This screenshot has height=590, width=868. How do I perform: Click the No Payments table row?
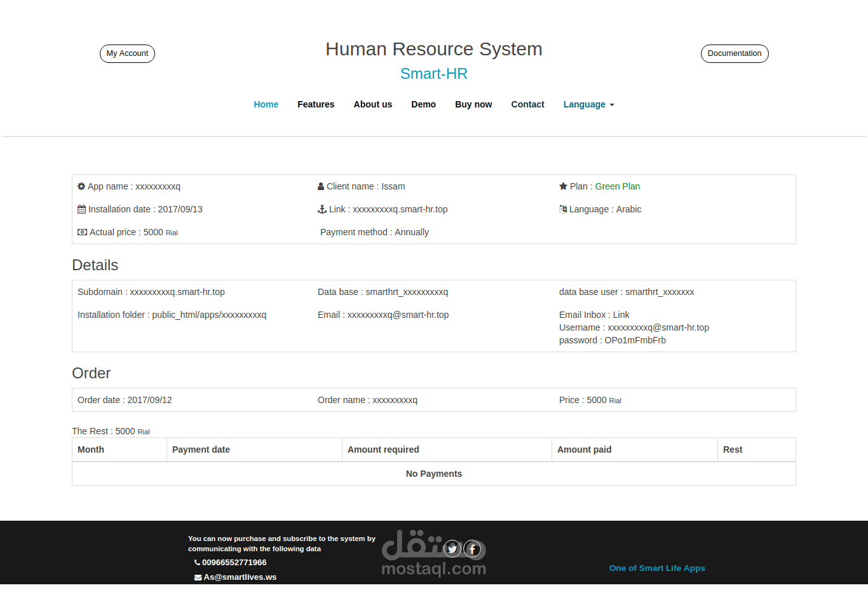pos(434,474)
